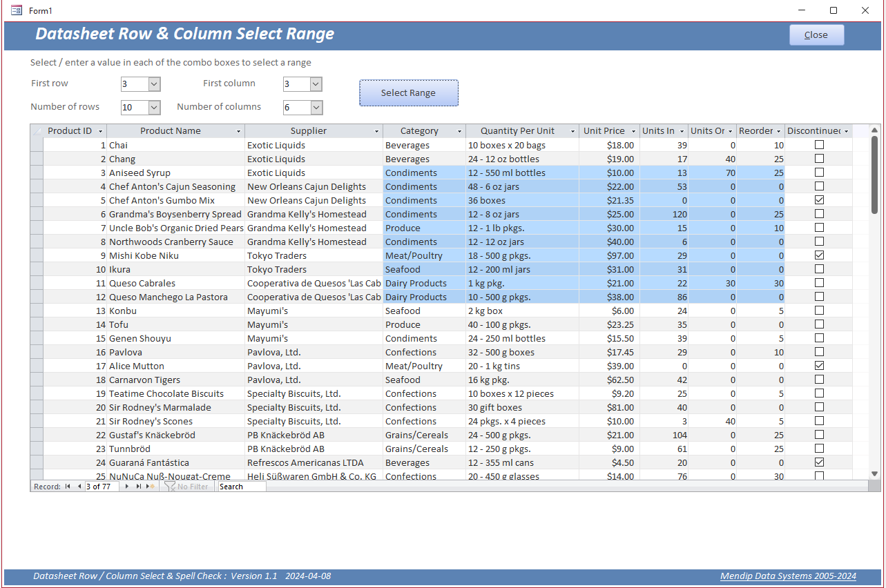Click the Form1 window icon
This screenshot has height=588, width=886.
click(17, 10)
